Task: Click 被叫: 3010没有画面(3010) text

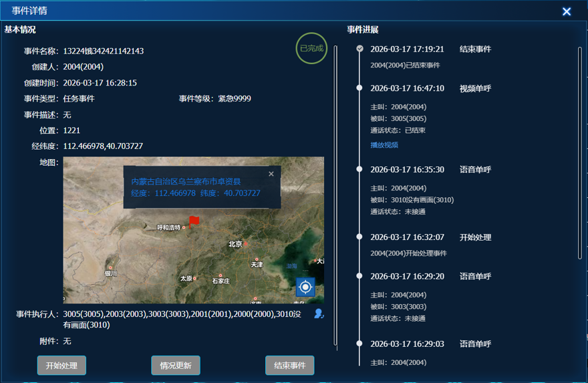Action: coord(412,200)
